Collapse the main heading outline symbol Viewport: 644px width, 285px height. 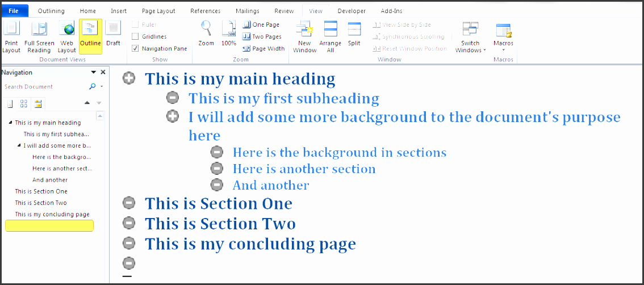point(129,78)
